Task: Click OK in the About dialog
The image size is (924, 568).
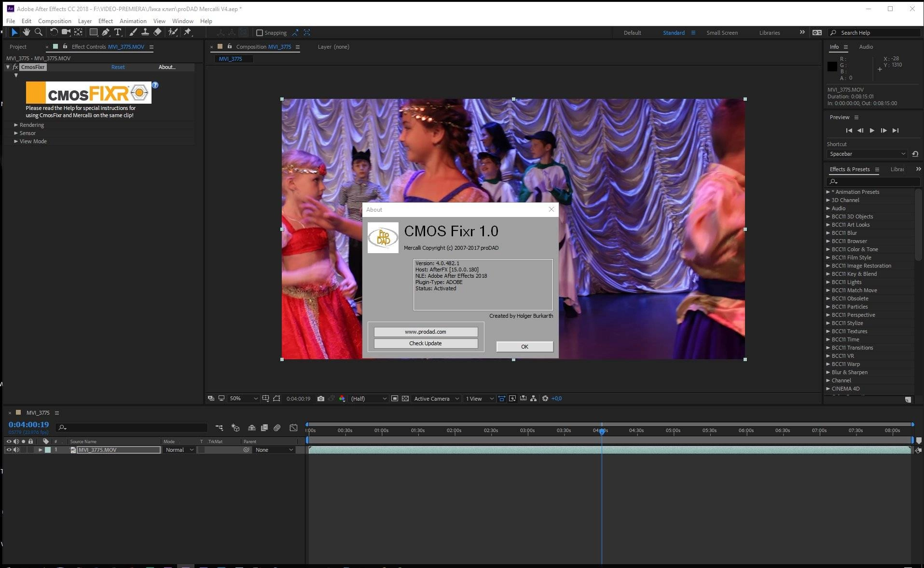Action: point(524,347)
